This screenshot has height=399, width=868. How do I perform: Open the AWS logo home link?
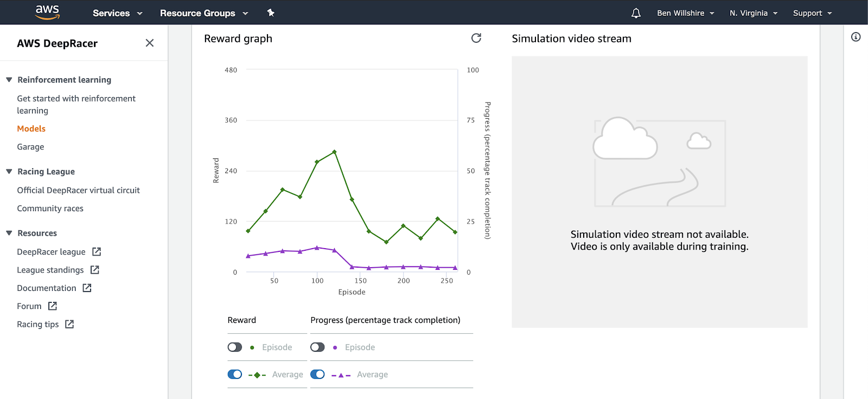47,12
